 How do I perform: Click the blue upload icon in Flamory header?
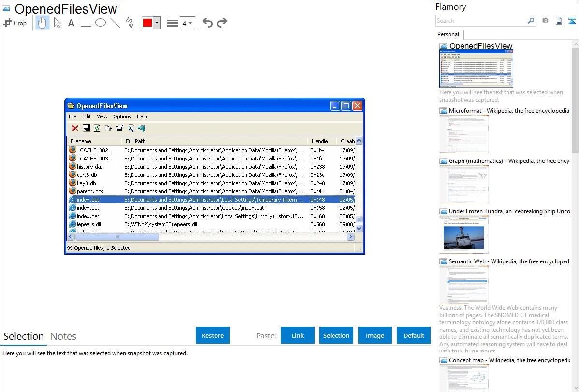tap(572, 21)
